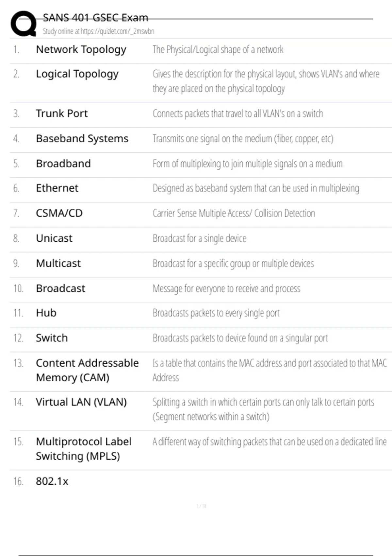Click the Logical Topology term

coord(77,74)
